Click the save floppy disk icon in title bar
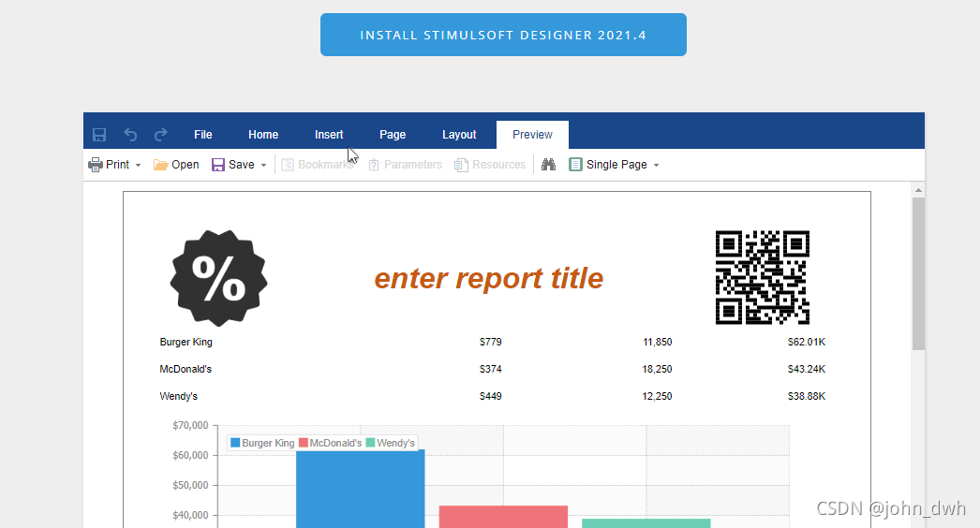 tap(98, 135)
